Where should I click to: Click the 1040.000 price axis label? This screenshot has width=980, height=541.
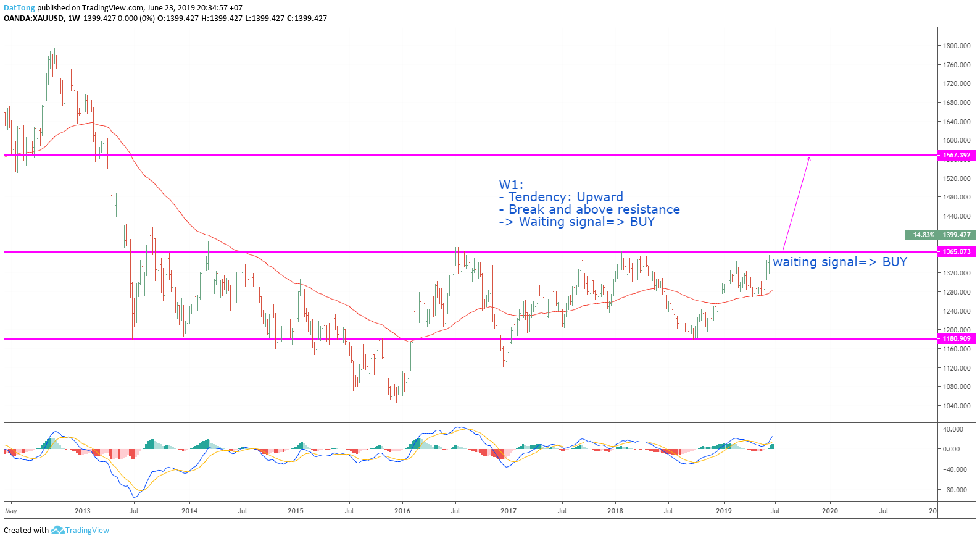[x=957, y=406]
